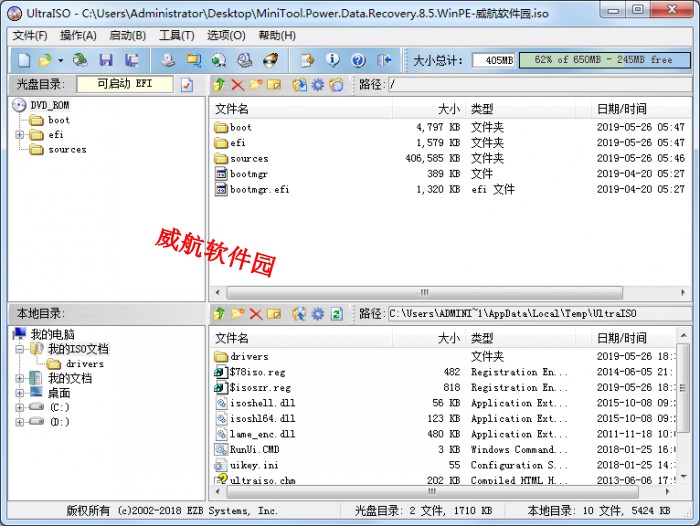Click the boot image check icon
Screen dimensions: 700x526
point(187,84)
